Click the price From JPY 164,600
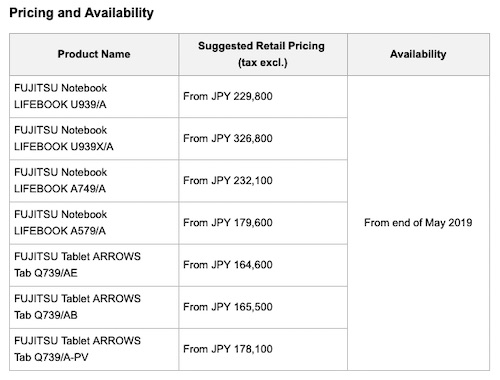 [x=228, y=265]
